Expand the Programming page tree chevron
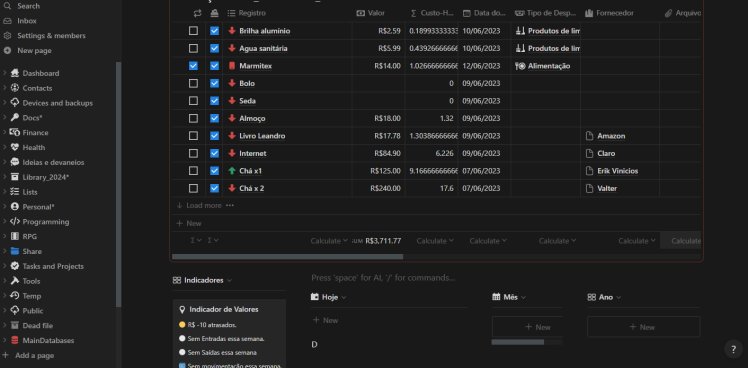Image resolution: width=748 pixels, height=368 pixels. click(x=5, y=221)
